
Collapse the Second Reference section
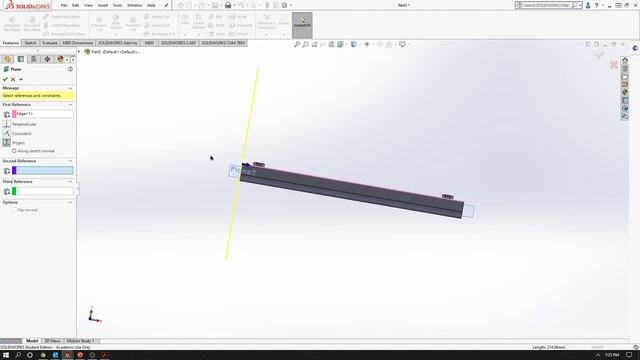[x=70, y=161]
